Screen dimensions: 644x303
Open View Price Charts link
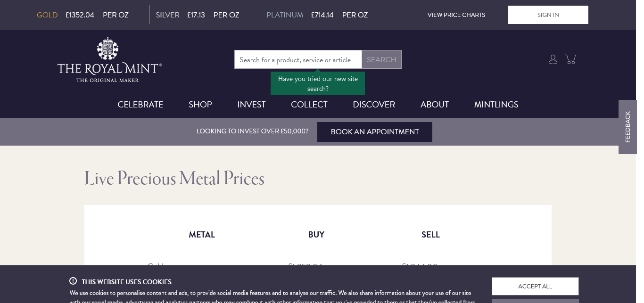pyautogui.click(x=456, y=15)
